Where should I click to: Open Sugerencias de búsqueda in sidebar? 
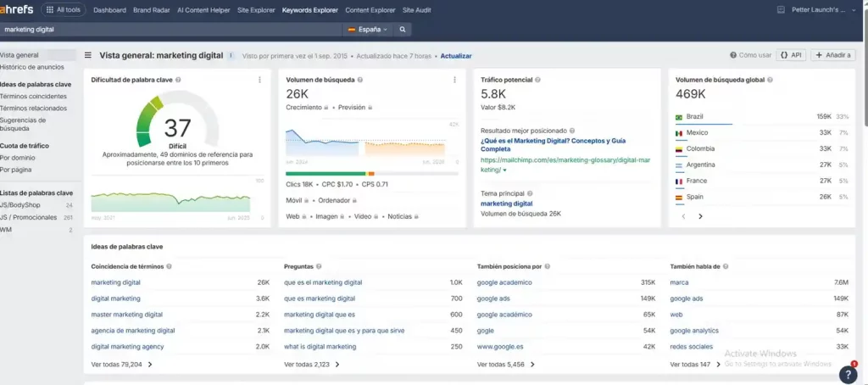[23, 124]
